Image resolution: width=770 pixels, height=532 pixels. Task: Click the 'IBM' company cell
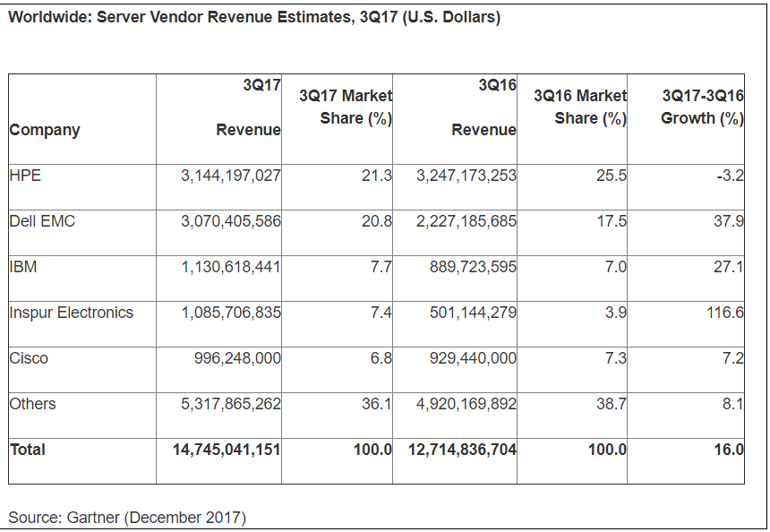(23, 267)
